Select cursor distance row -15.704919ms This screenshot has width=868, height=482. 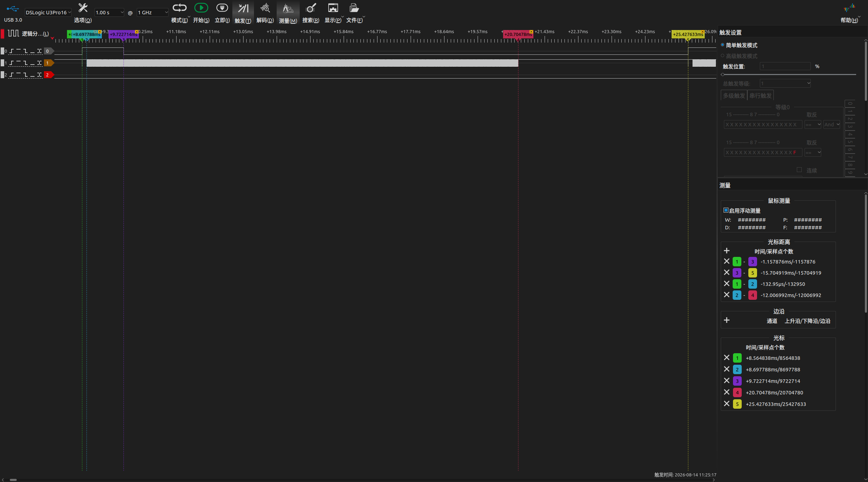coord(791,273)
